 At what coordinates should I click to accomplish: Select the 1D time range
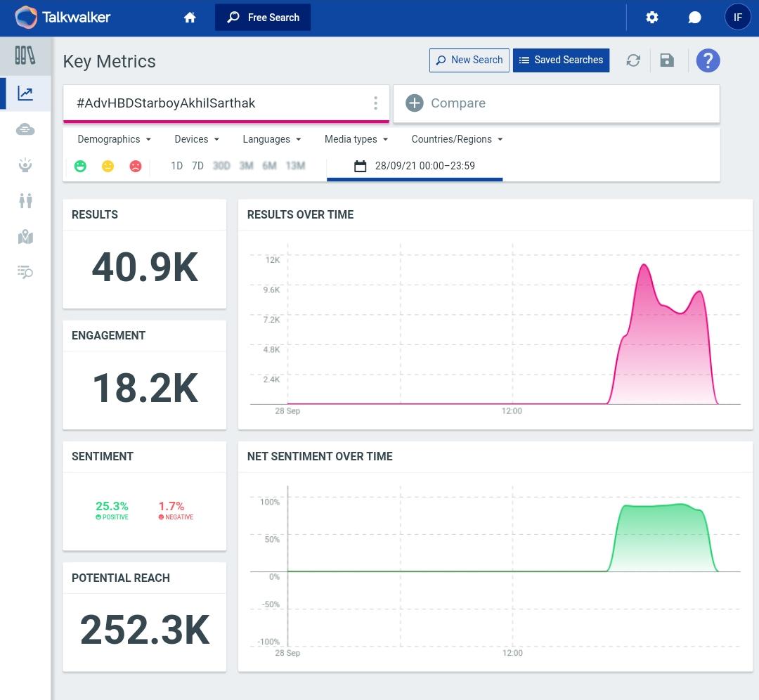click(x=176, y=166)
